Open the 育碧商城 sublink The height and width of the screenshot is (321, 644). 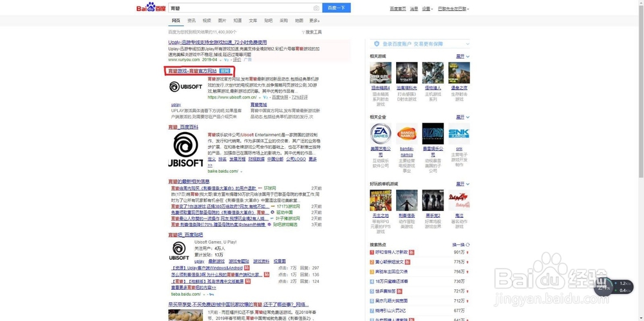pyautogui.click(x=258, y=105)
